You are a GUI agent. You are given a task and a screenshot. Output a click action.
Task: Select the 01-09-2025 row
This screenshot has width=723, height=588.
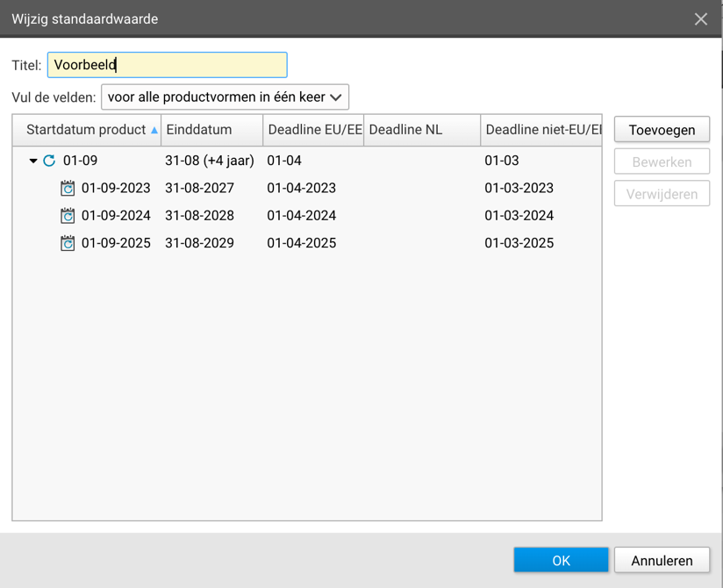[x=307, y=243]
